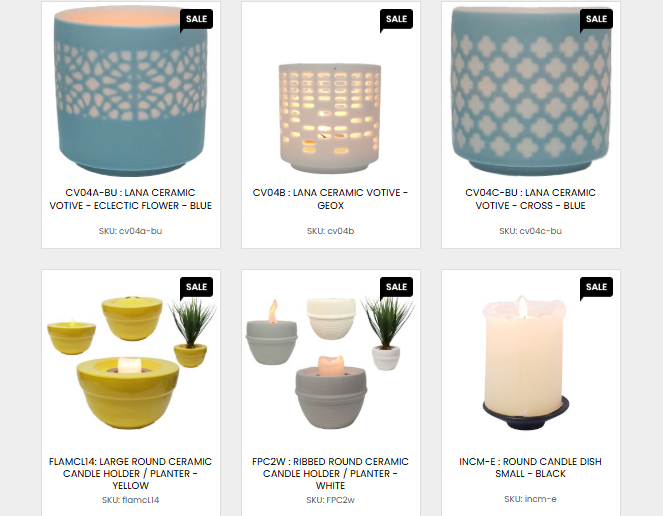Open CV04C-BU Lana Ceramic Votive Cross link
663x516 pixels.
coord(530,199)
